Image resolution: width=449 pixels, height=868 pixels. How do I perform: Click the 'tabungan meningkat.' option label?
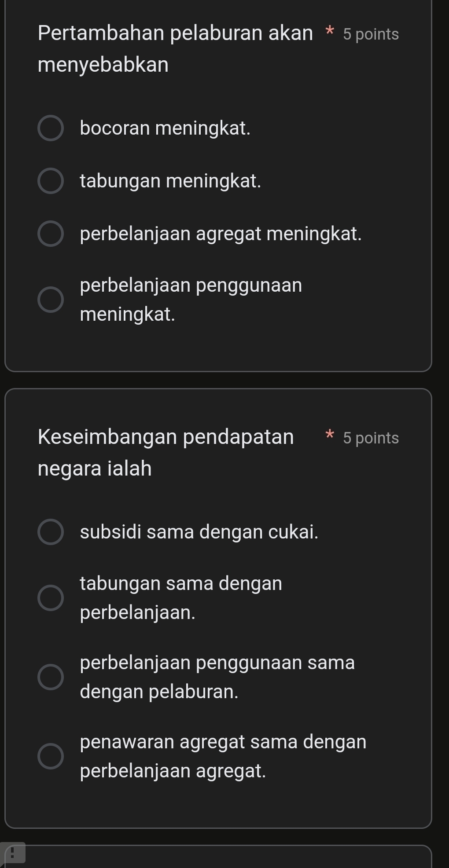(x=170, y=181)
